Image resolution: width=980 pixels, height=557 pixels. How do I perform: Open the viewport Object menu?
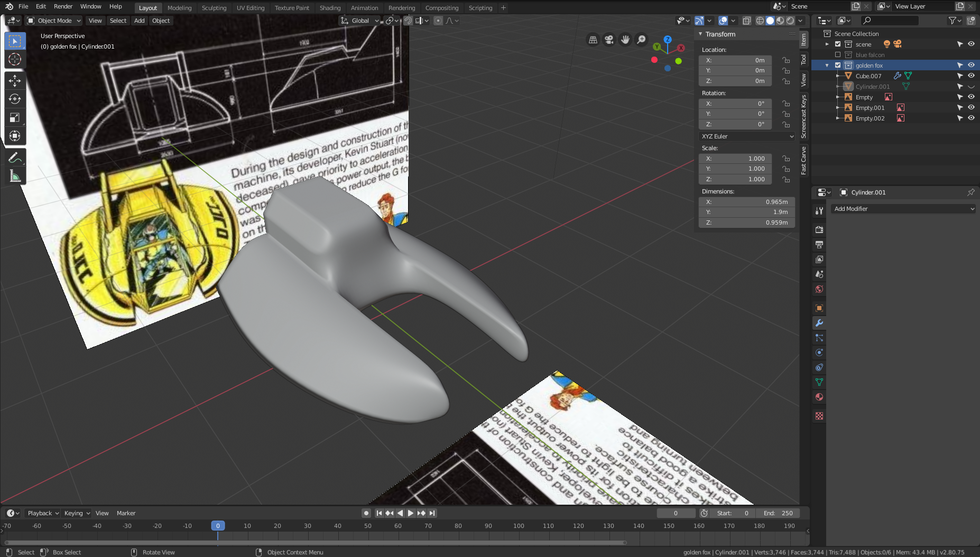[x=161, y=21]
